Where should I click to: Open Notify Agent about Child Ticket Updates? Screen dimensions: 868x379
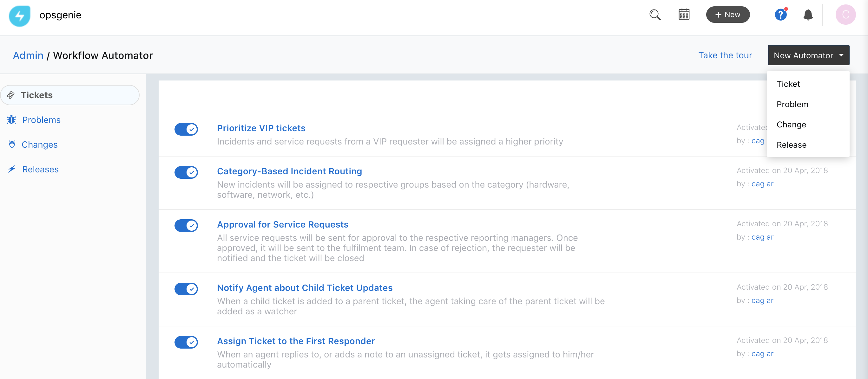coord(305,288)
